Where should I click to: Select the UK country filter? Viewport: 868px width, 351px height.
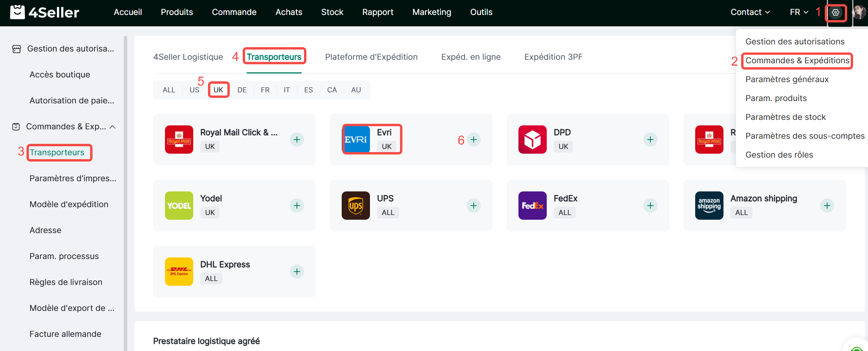218,90
